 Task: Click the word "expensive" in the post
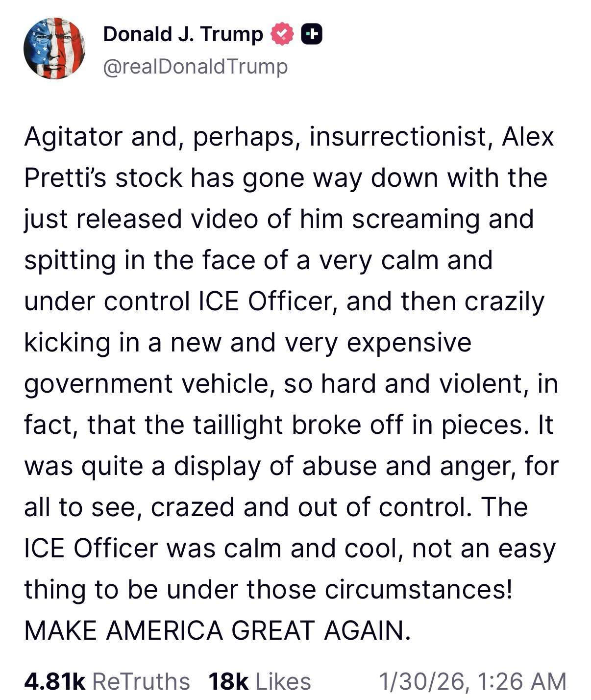pyautogui.click(x=409, y=342)
